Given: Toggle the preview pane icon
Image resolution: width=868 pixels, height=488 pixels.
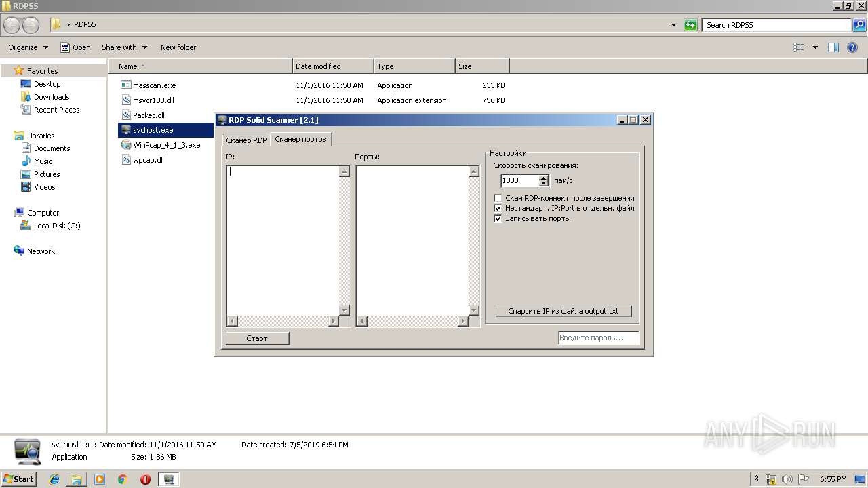Looking at the screenshot, I should coord(833,47).
